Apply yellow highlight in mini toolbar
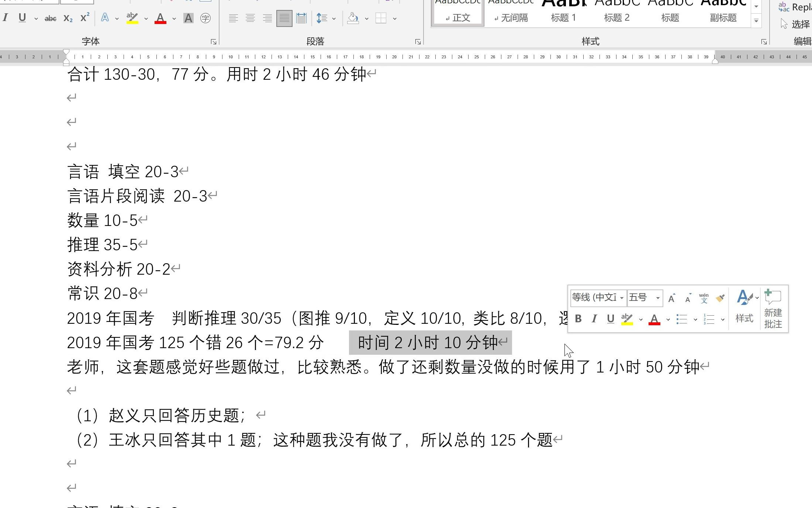 (x=627, y=319)
